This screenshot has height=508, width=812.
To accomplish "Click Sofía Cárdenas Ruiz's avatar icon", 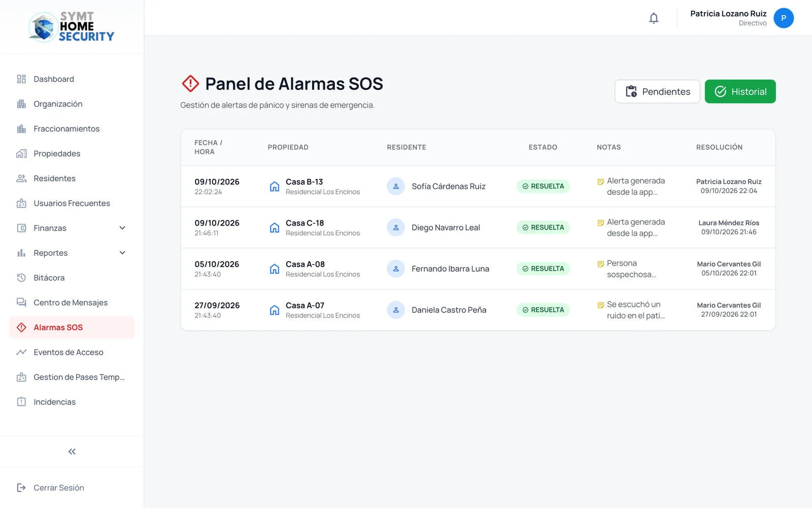I will 396,186.
